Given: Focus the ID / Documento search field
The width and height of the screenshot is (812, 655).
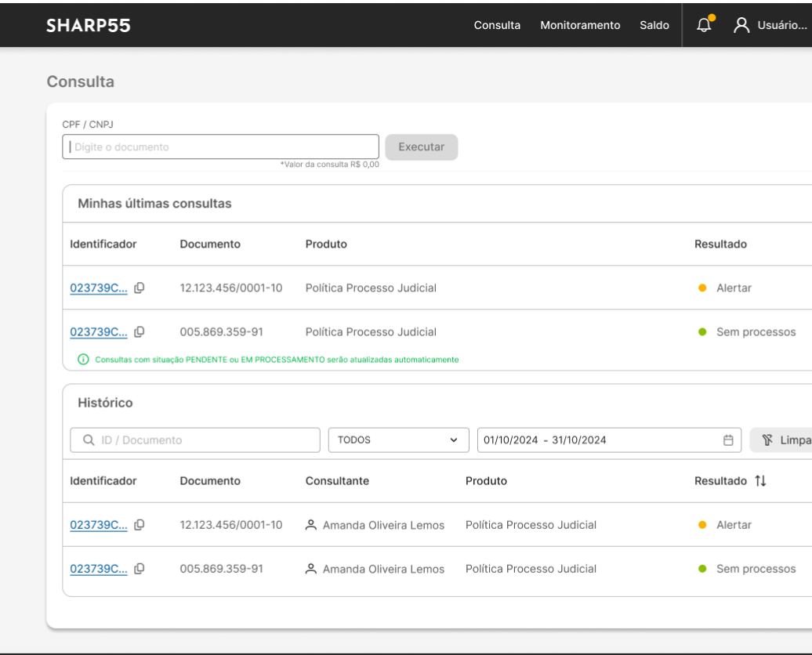Looking at the screenshot, I should (x=195, y=440).
